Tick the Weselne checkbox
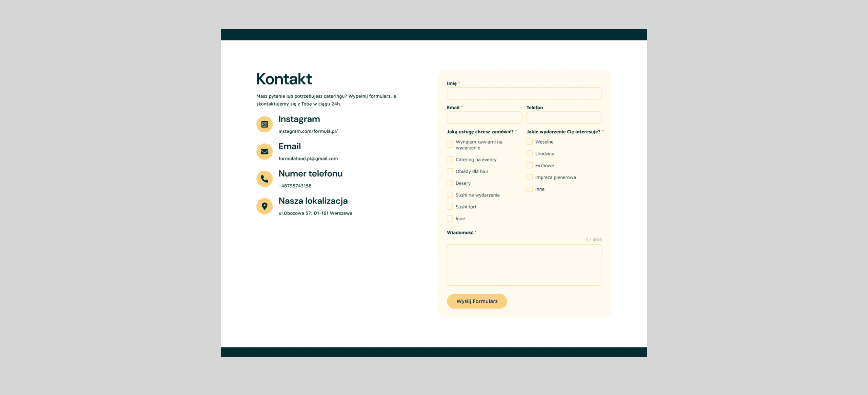The image size is (868, 395). click(530, 142)
